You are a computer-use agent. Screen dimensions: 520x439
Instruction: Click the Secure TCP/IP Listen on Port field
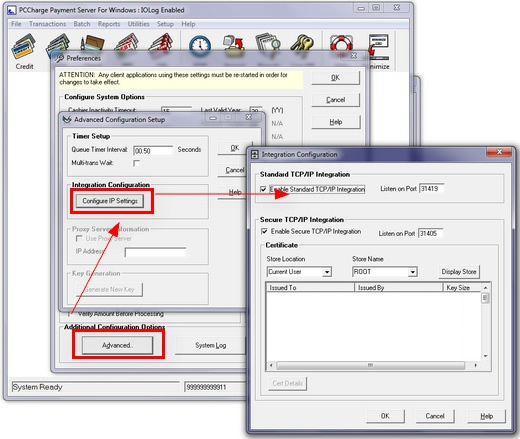tap(430, 233)
